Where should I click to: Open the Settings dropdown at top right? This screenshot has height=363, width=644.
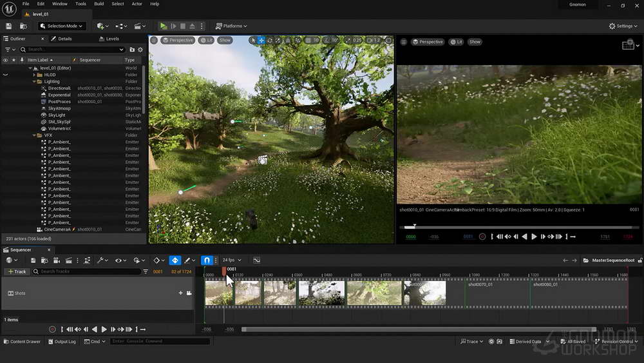click(623, 26)
